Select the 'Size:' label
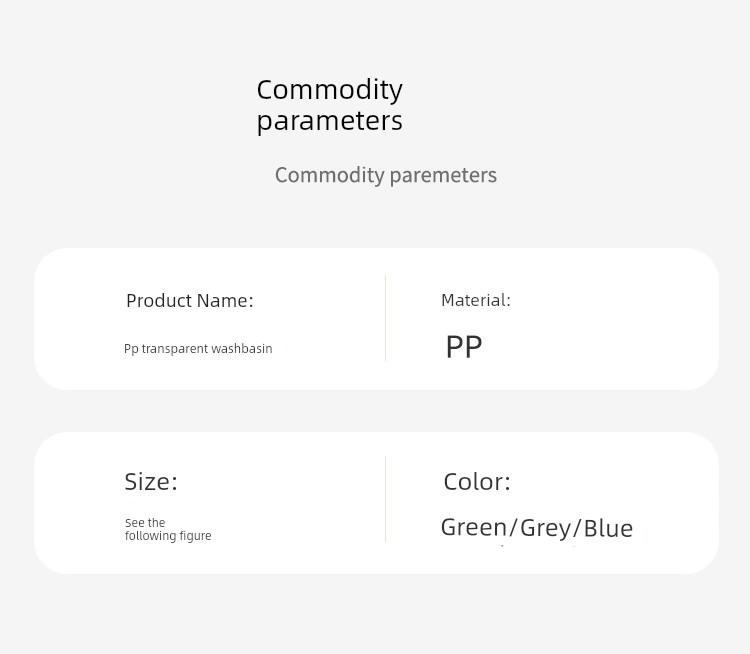 pos(151,481)
